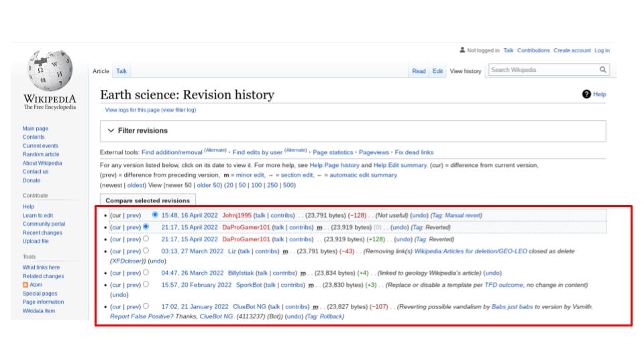Click the search magnifying glass icon
This screenshot has height=362, width=644.
(603, 70)
